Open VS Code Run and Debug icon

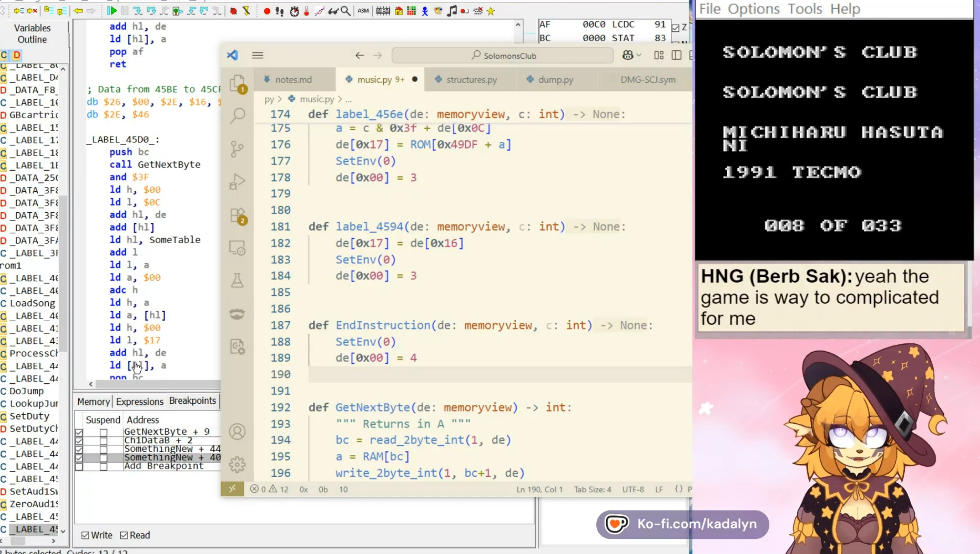[x=237, y=181]
